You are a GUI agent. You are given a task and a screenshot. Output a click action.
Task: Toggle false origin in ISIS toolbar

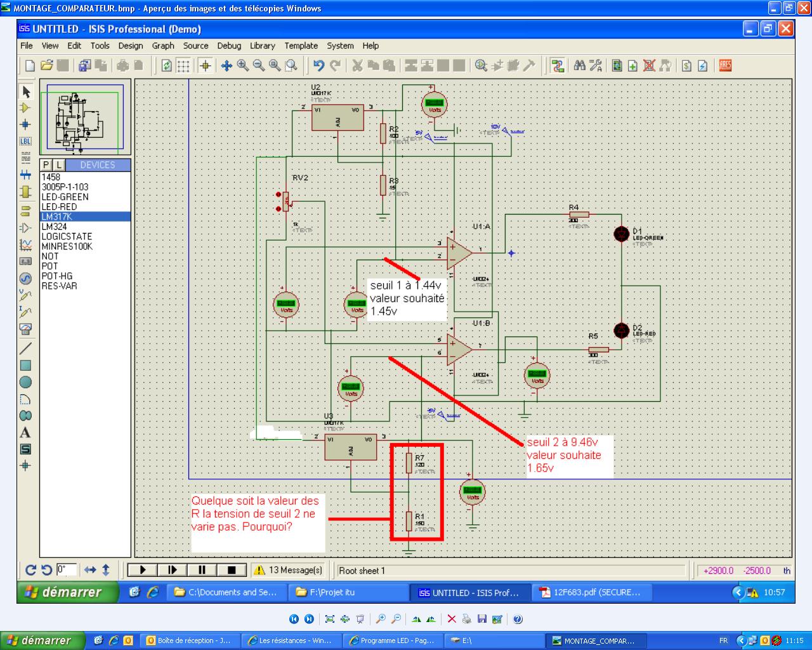[205, 65]
